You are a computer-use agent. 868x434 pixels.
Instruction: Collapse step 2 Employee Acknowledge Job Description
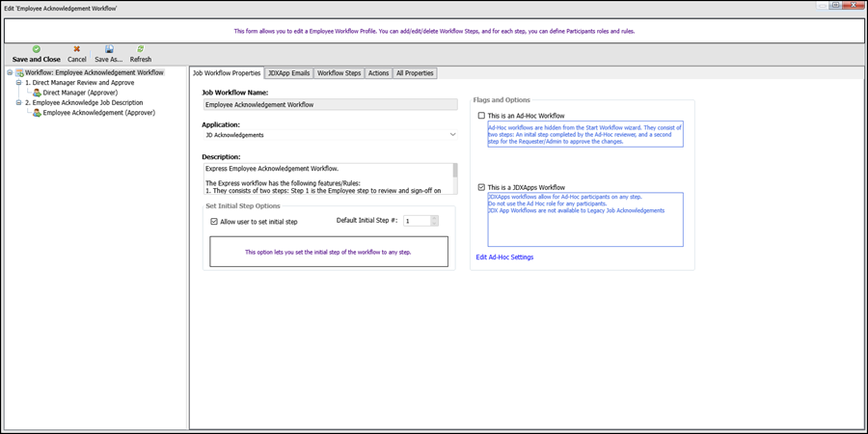click(18, 102)
